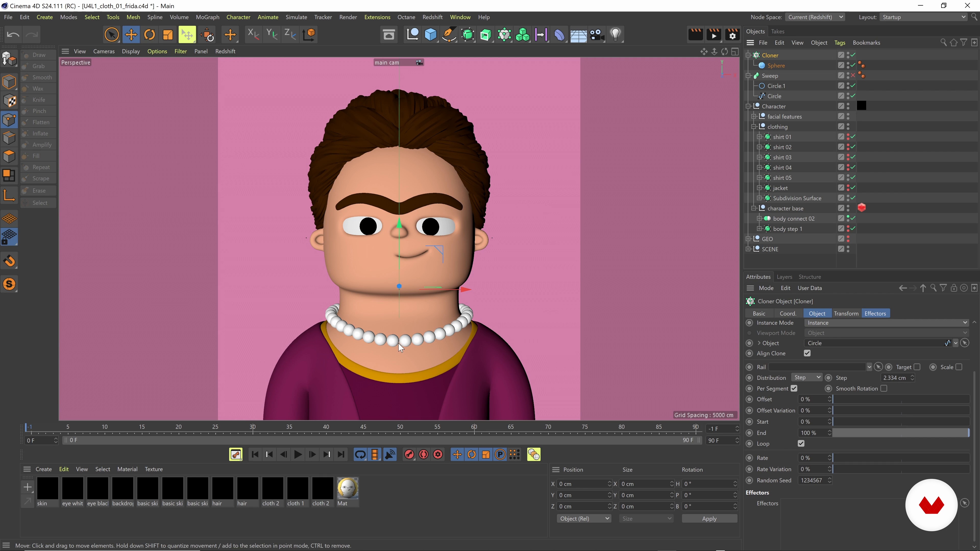The height and width of the screenshot is (551, 980).
Task: Add a Camera object
Action: pos(597,35)
